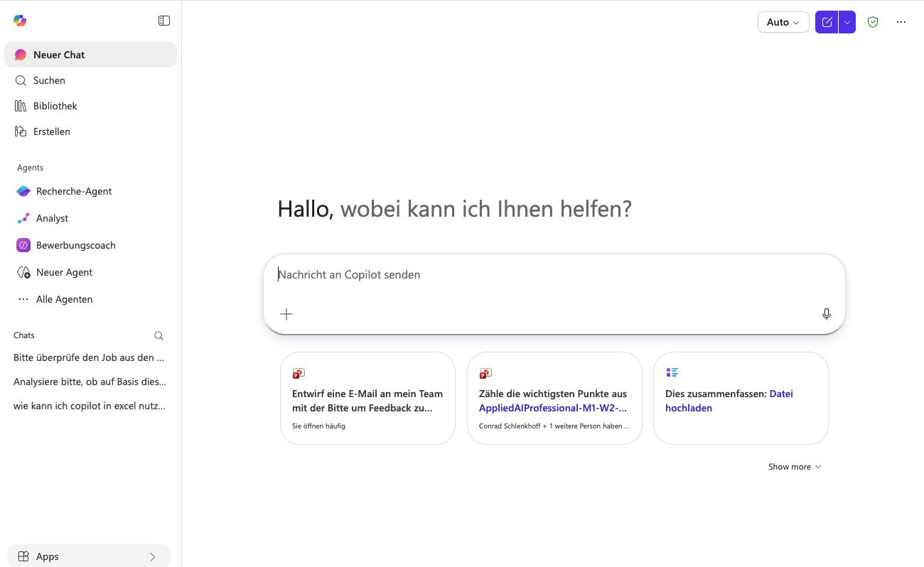Click the Copilot logo icon
The width and height of the screenshot is (924, 567).
(x=20, y=21)
